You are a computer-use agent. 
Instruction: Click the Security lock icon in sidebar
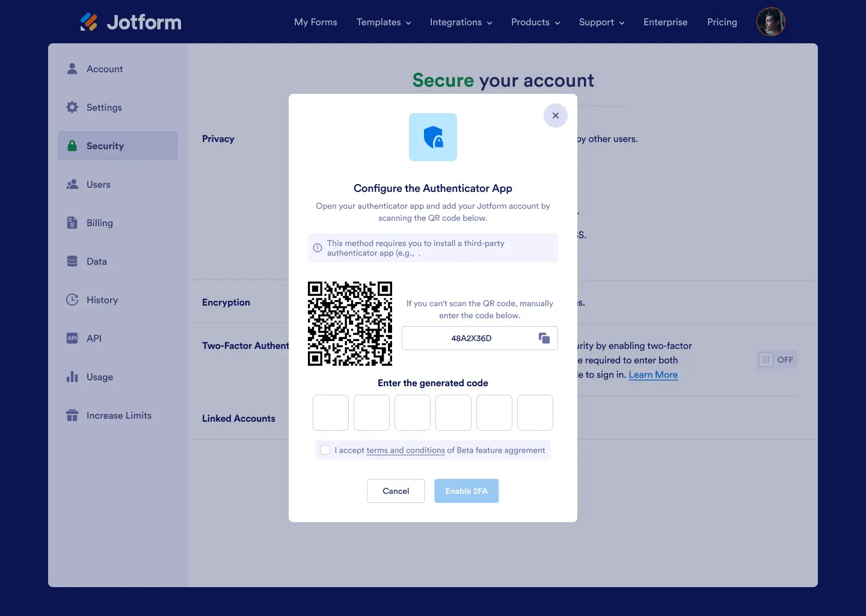[72, 146]
